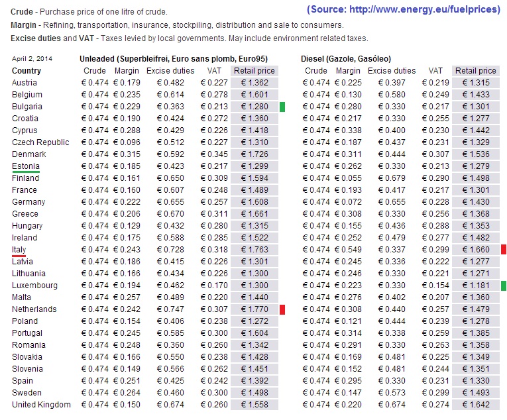Select the Austria country row label

point(25,83)
